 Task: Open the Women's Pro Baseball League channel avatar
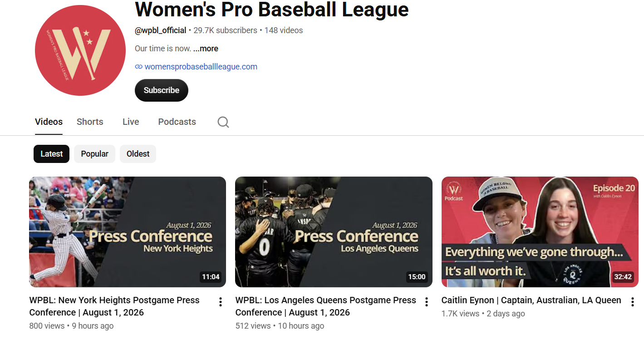(x=80, y=50)
